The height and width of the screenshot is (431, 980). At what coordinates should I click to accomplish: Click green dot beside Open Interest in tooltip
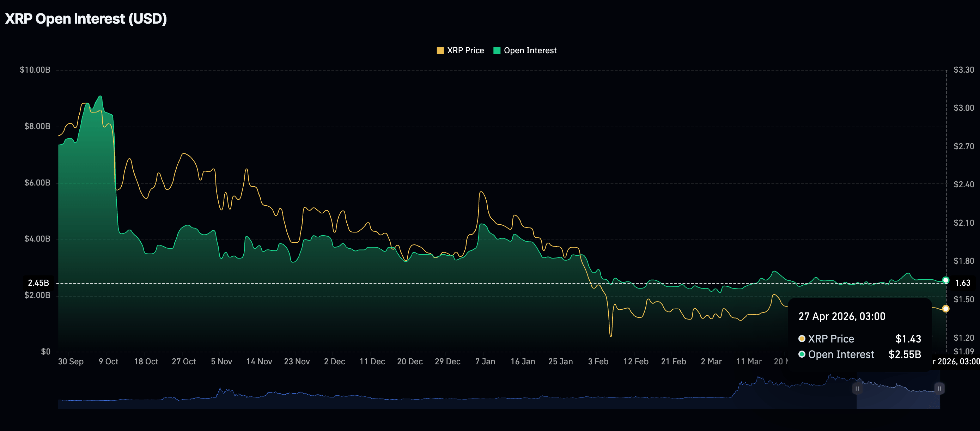(802, 354)
